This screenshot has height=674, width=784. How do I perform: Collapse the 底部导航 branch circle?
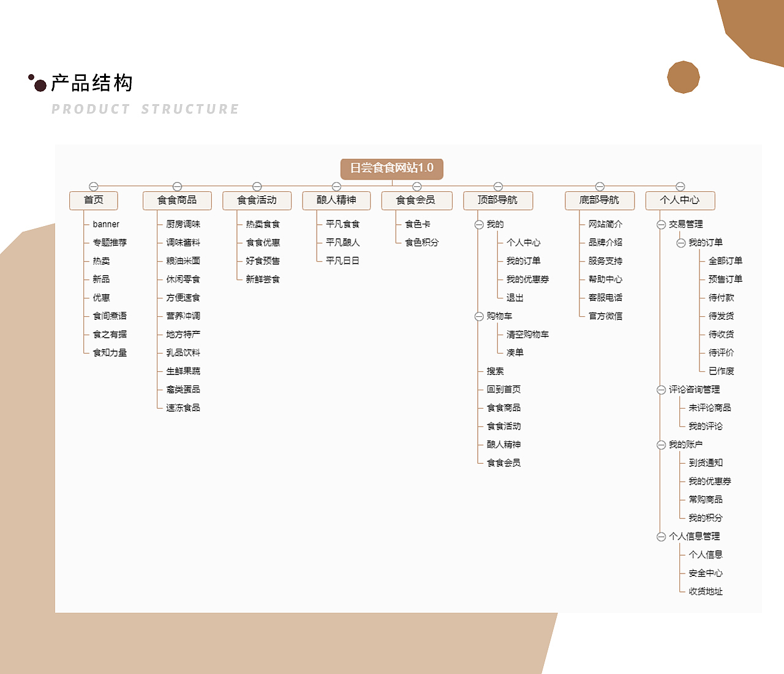coord(600,186)
